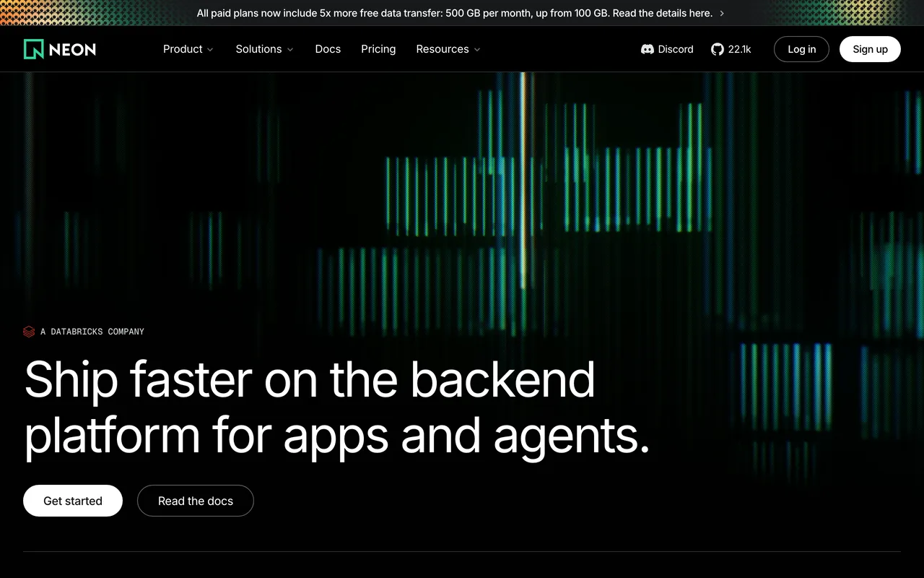Expand the Solutions dropdown chevron
Screen dimensions: 924x578
point(290,50)
